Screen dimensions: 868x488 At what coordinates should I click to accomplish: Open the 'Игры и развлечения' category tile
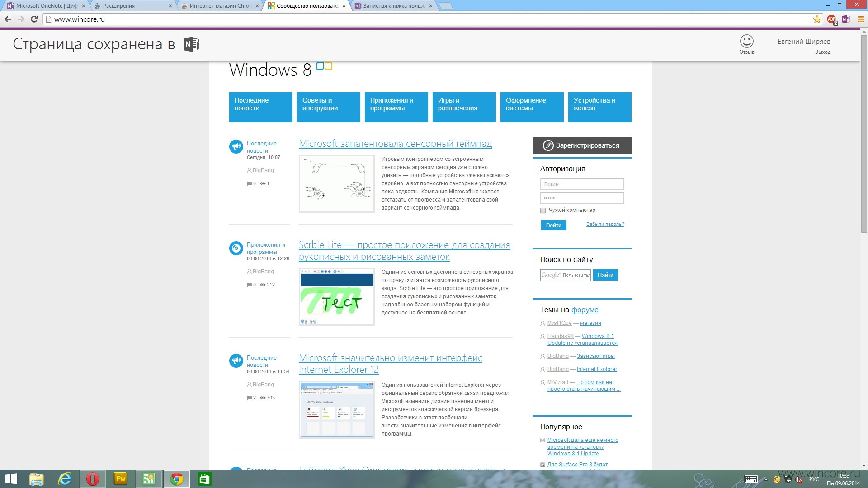pos(464,107)
